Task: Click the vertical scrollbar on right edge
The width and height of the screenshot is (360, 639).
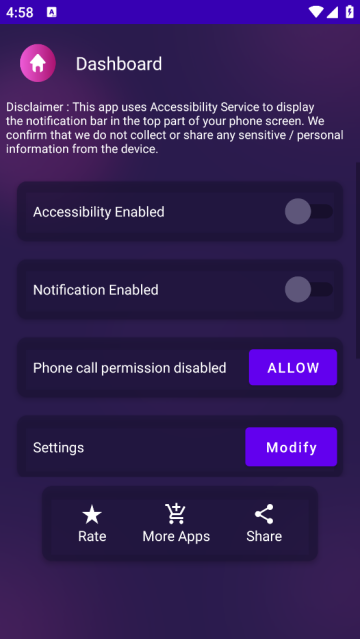Action: [358, 260]
